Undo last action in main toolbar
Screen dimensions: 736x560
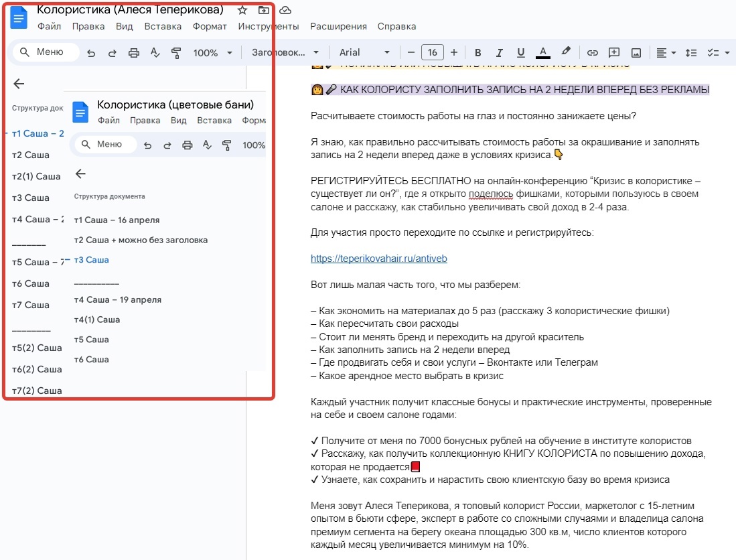coord(91,53)
